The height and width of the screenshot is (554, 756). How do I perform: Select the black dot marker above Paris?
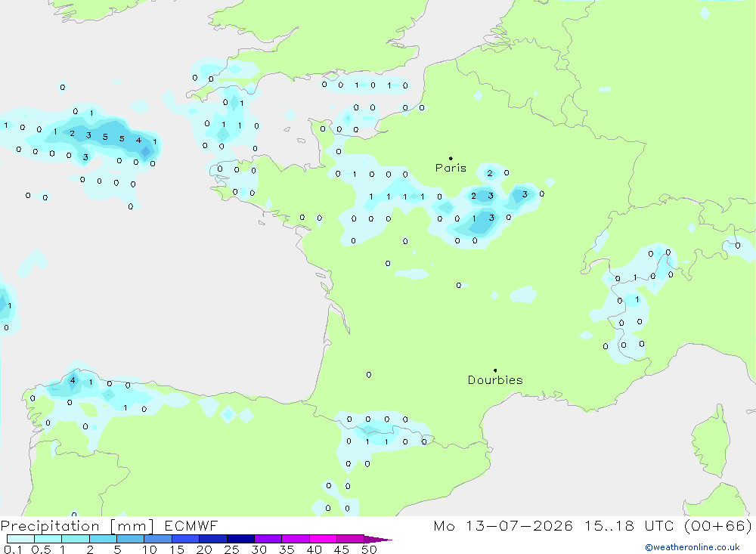[451, 158]
